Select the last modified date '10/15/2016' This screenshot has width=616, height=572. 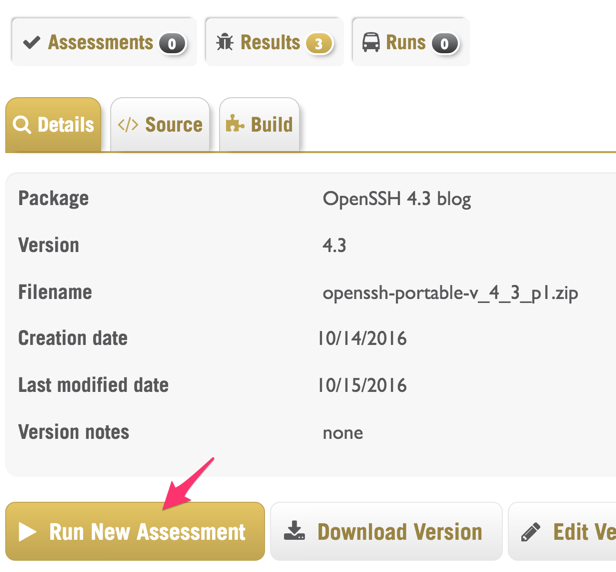point(362,385)
